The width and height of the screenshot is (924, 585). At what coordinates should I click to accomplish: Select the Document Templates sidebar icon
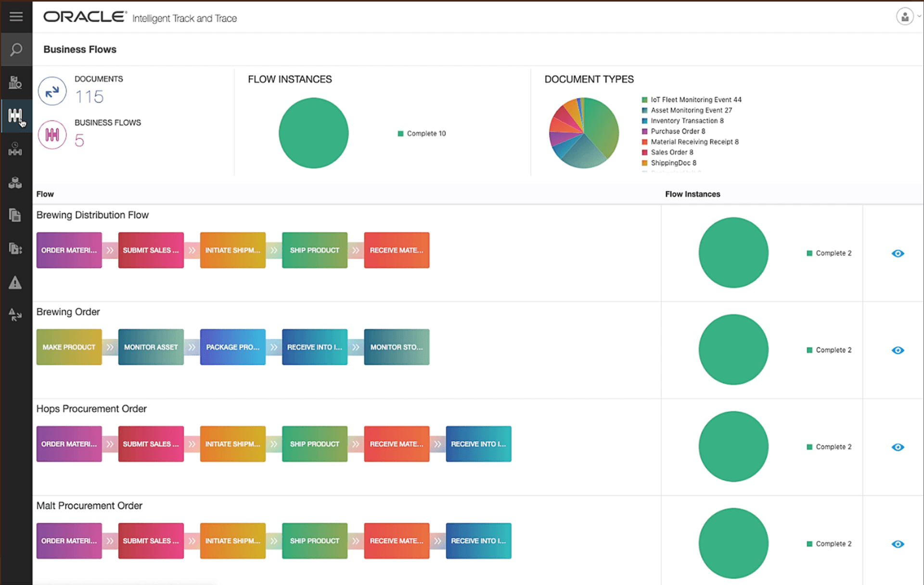pyautogui.click(x=16, y=249)
